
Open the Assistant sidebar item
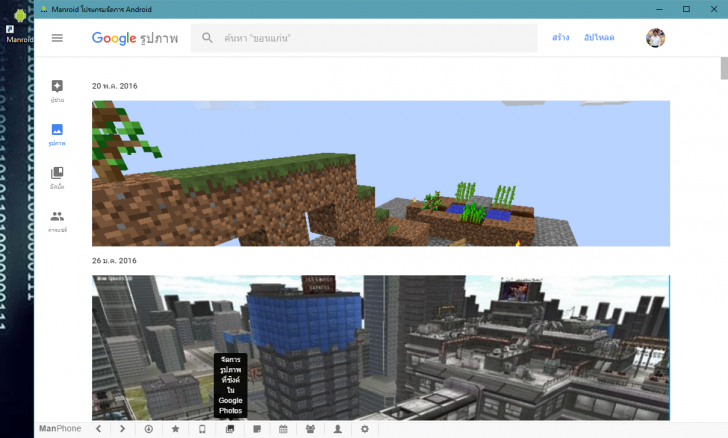pyautogui.click(x=57, y=91)
